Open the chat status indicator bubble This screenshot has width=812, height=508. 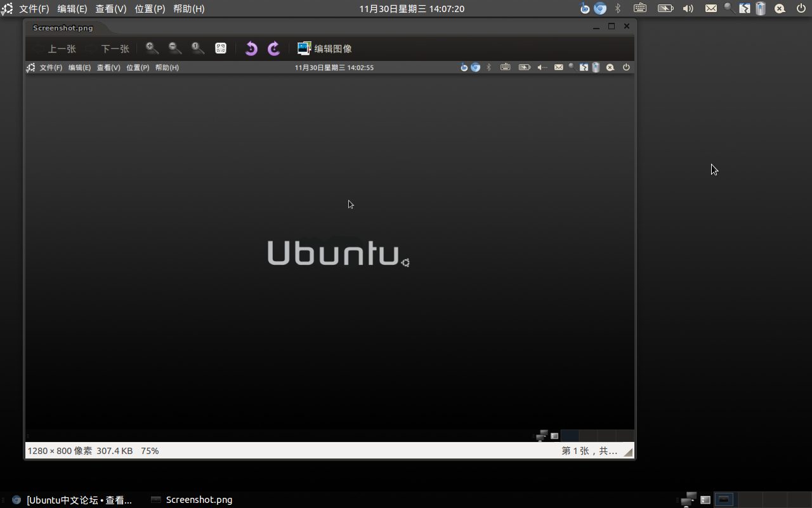pyautogui.click(x=780, y=8)
